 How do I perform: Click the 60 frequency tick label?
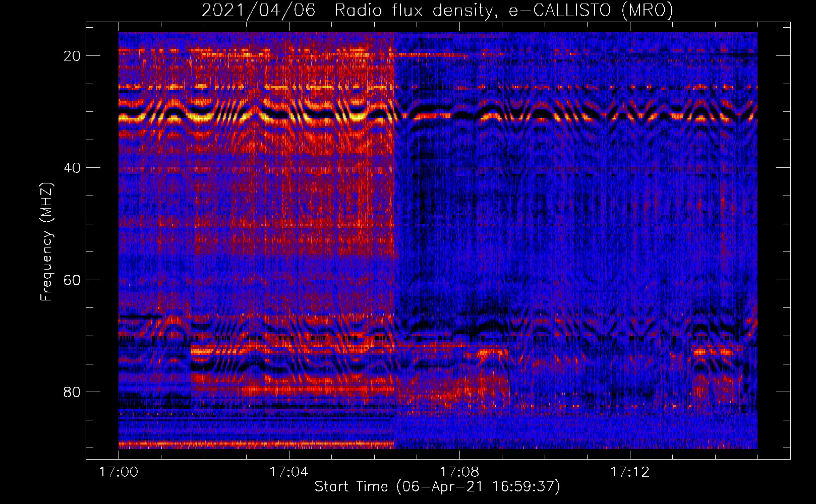[72, 280]
